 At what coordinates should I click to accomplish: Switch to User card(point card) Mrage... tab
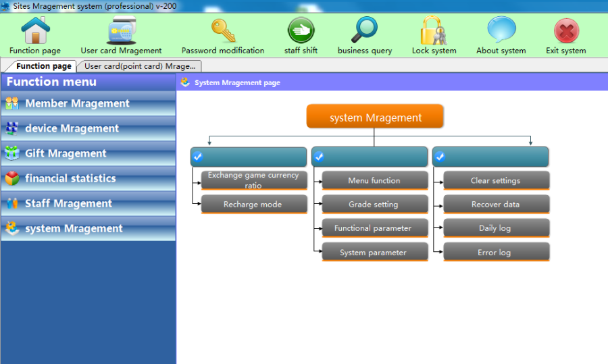[140, 66]
